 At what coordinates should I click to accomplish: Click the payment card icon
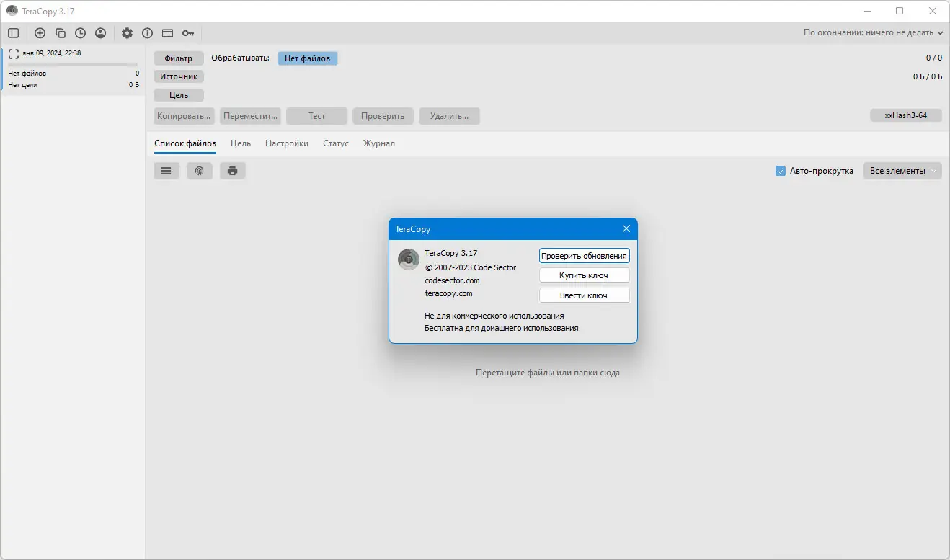(x=168, y=33)
